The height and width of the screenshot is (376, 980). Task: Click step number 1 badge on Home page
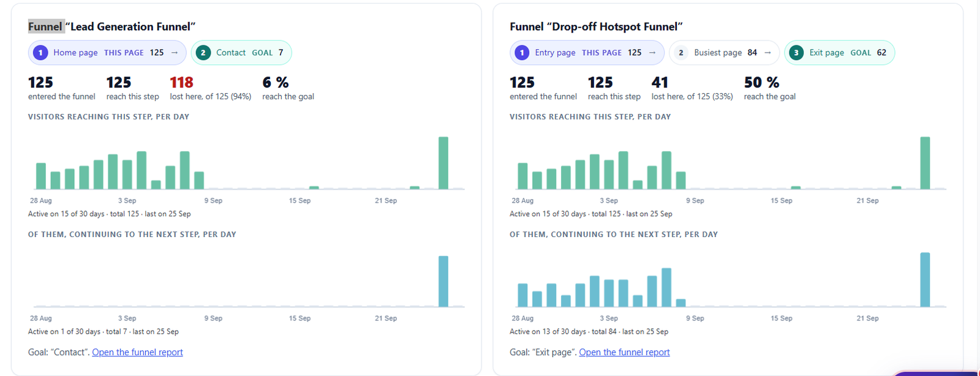tap(40, 53)
